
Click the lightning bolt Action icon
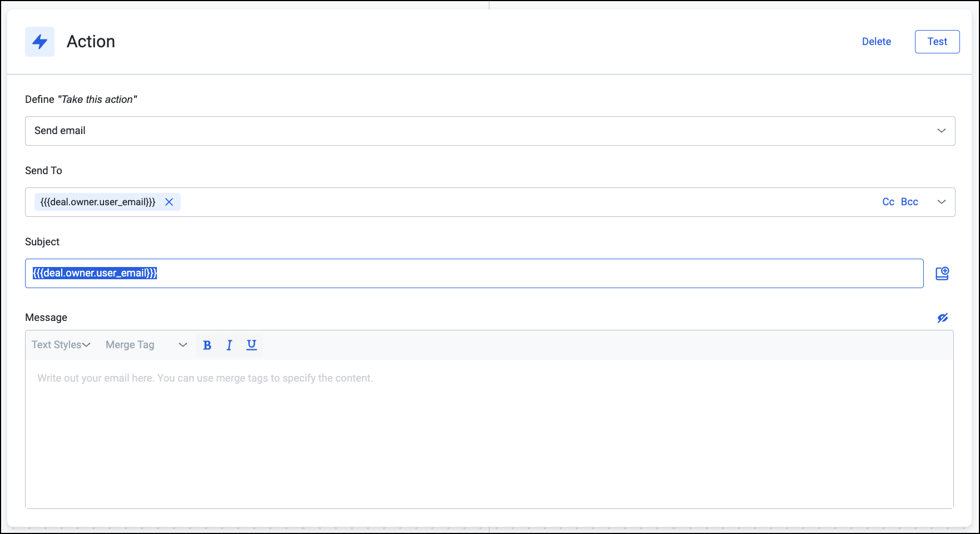click(x=39, y=42)
